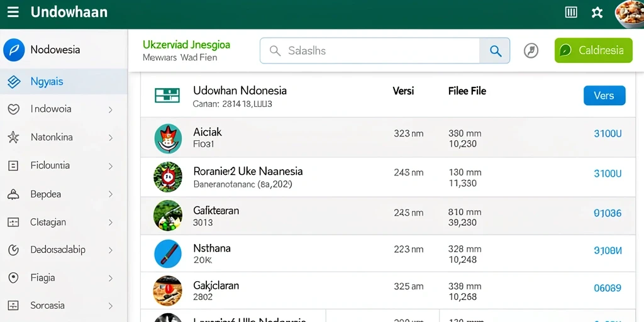
Task: Click the magnifier search button
Action: tap(495, 51)
